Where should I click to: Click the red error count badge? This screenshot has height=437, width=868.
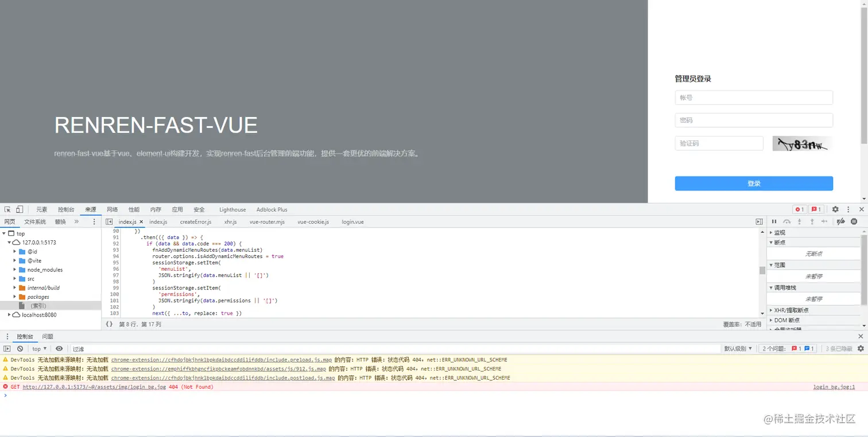799,209
